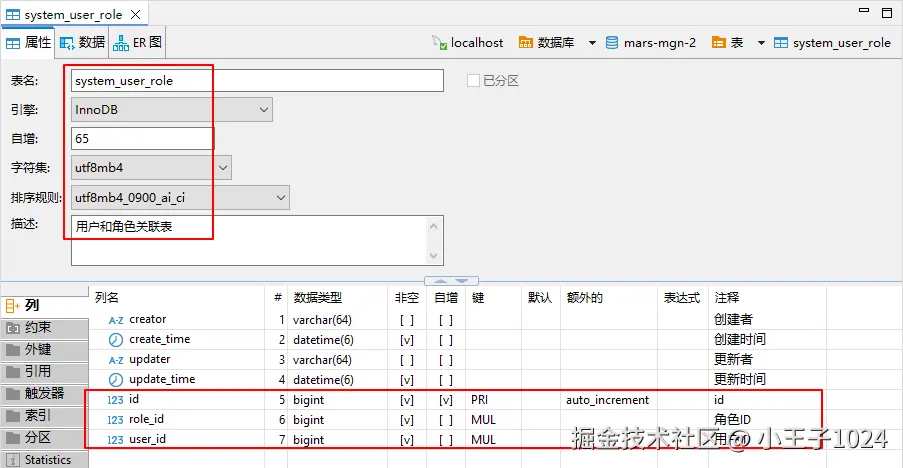Maximize the editor panel

point(887,13)
